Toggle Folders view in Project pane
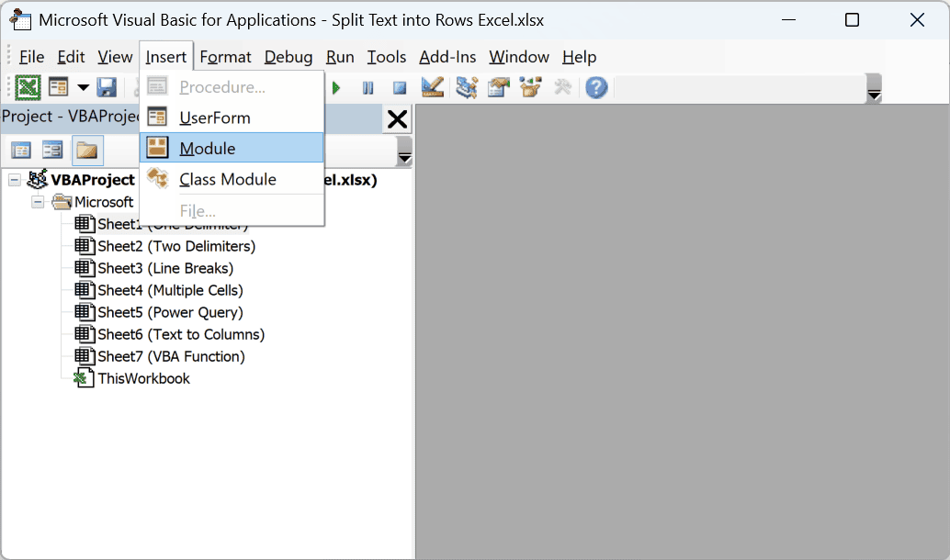 click(x=87, y=151)
